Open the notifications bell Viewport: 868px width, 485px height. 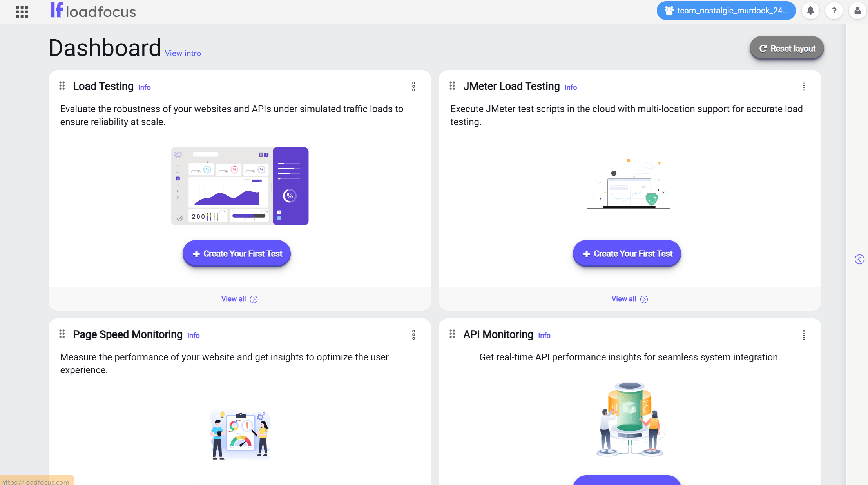point(810,11)
